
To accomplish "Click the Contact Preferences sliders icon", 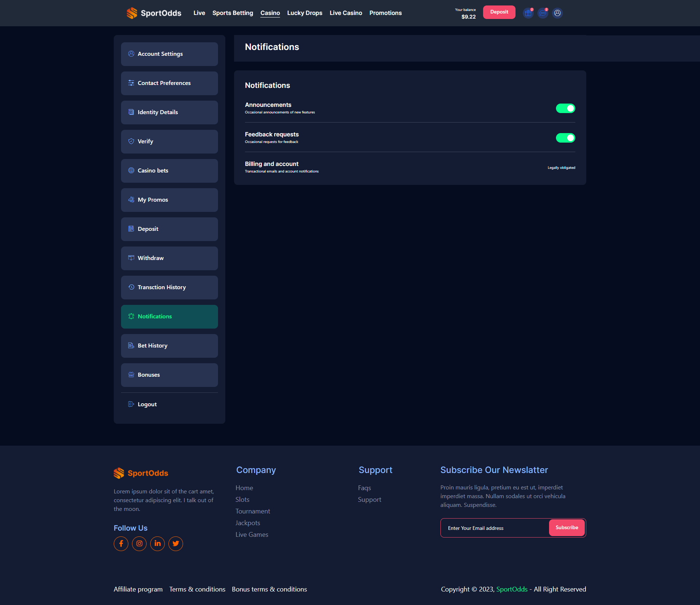I will 131,83.
